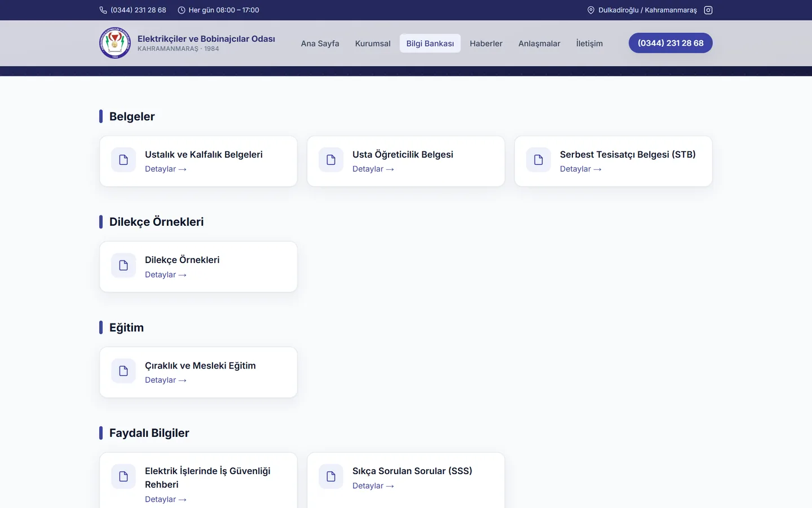The height and width of the screenshot is (508, 812).
Task: Open Detaylar under Usta Öğreticilik Belgesi
Action: coord(373,169)
